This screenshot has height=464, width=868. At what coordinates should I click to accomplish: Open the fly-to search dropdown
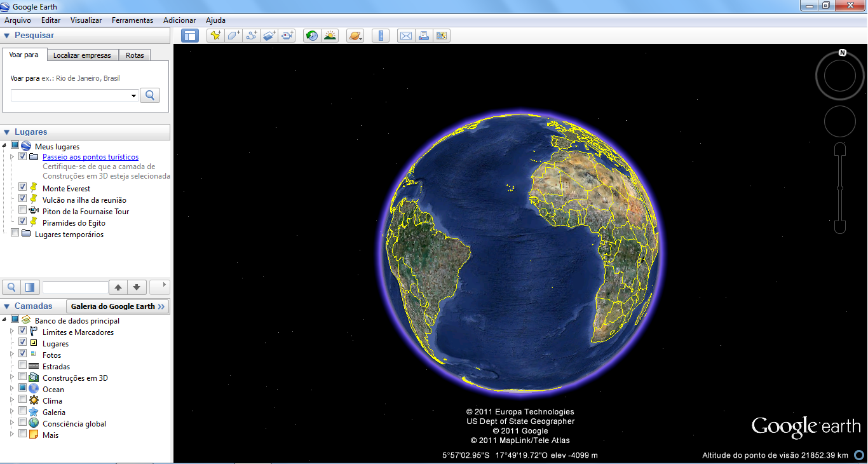coord(133,95)
